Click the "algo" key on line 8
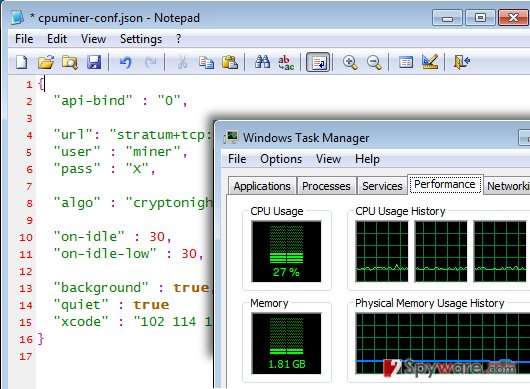The image size is (530, 389). click(x=77, y=203)
